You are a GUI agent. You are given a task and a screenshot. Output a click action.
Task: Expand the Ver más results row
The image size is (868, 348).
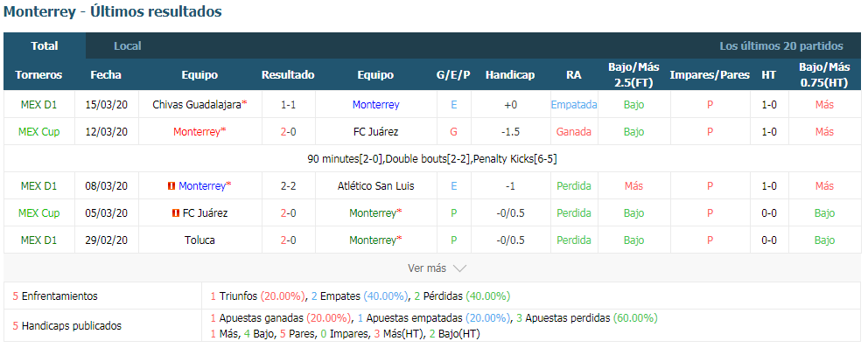432,268
